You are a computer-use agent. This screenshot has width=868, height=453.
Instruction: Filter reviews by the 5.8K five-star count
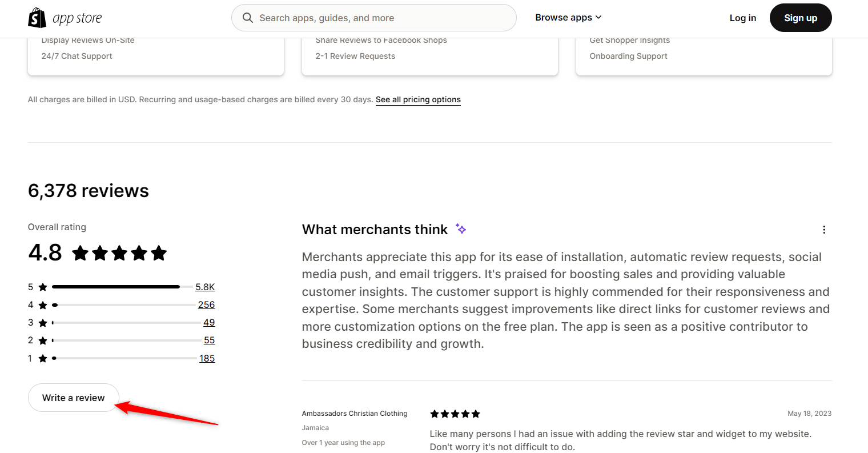click(205, 287)
